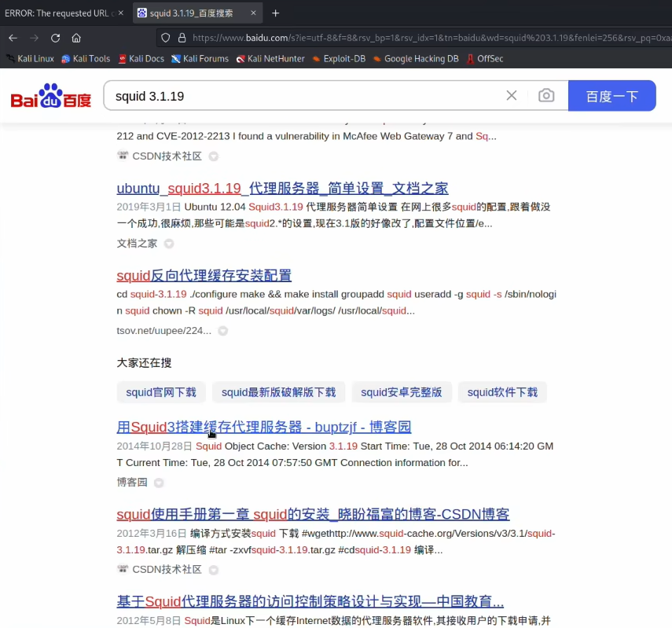Open squid使用手册第一章 CSDN博客 result
The height and width of the screenshot is (628, 672).
(x=314, y=514)
